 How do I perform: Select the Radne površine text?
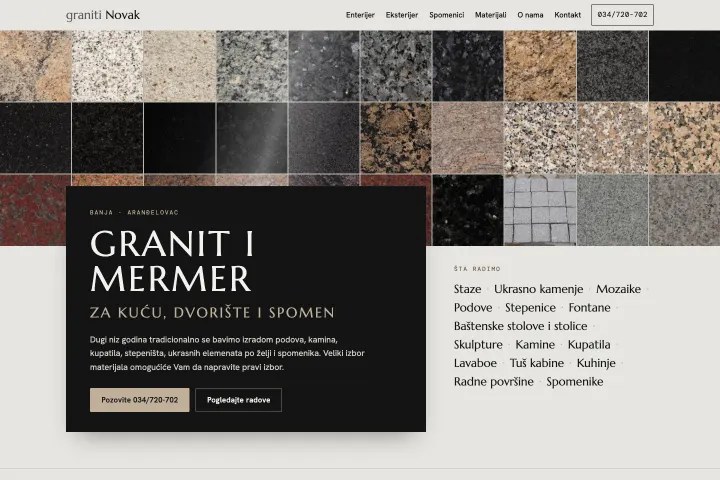[494, 381]
